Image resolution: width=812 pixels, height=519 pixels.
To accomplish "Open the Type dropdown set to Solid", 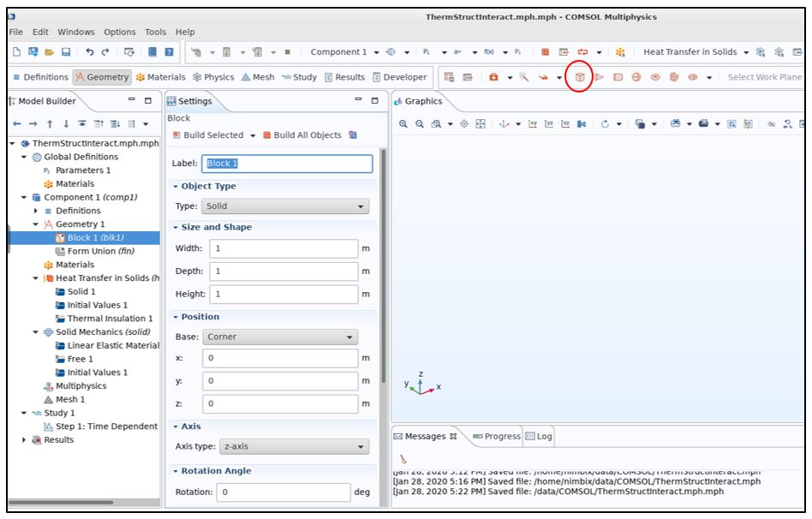I will (x=285, y=206).
